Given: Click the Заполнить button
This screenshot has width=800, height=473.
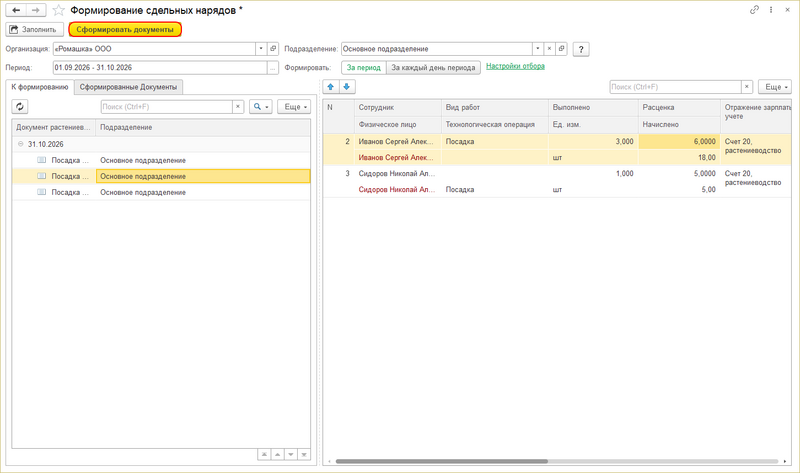Looking at the screenshot, I should coord(35,30).
